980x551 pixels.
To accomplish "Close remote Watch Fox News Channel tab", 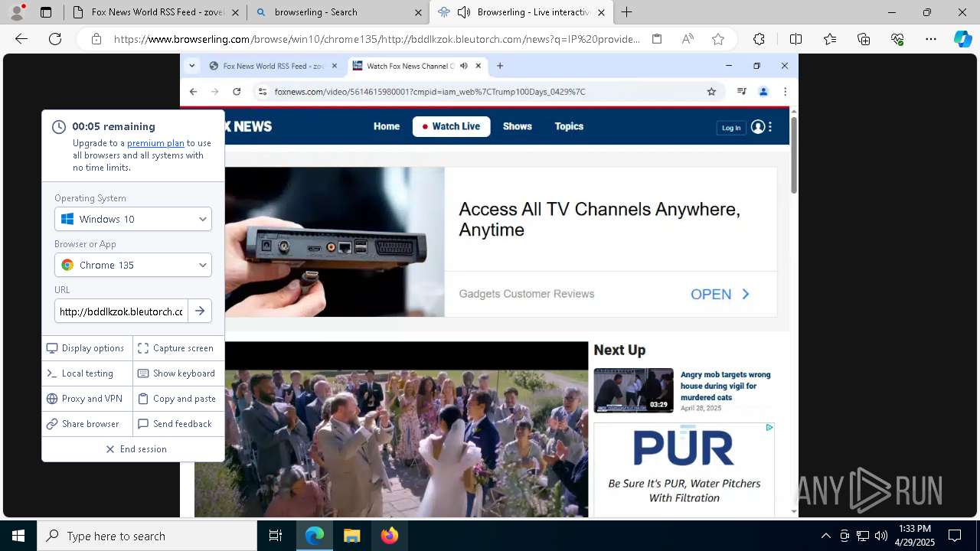I will [x=479, y=66].
